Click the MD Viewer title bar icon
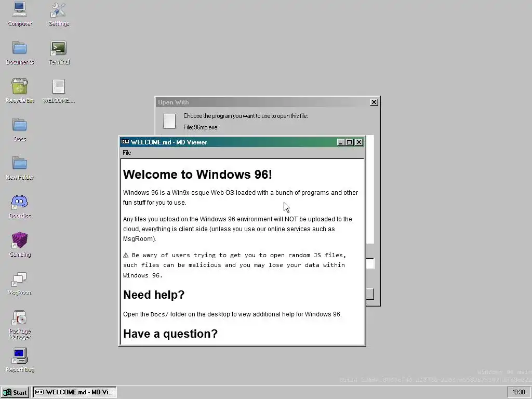 tap(125, 142)
